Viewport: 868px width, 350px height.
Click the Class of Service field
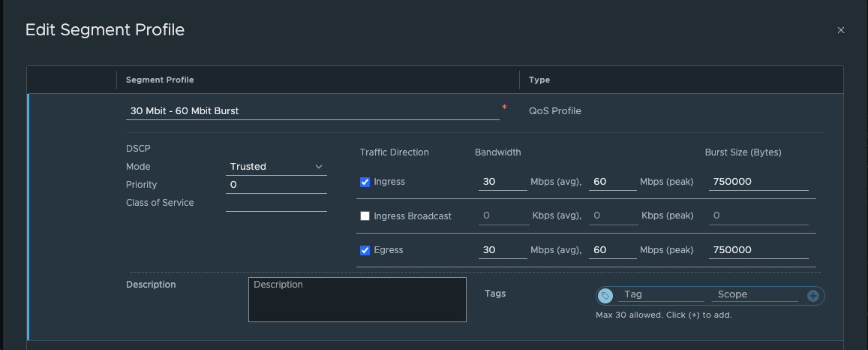tap(276, 204)
